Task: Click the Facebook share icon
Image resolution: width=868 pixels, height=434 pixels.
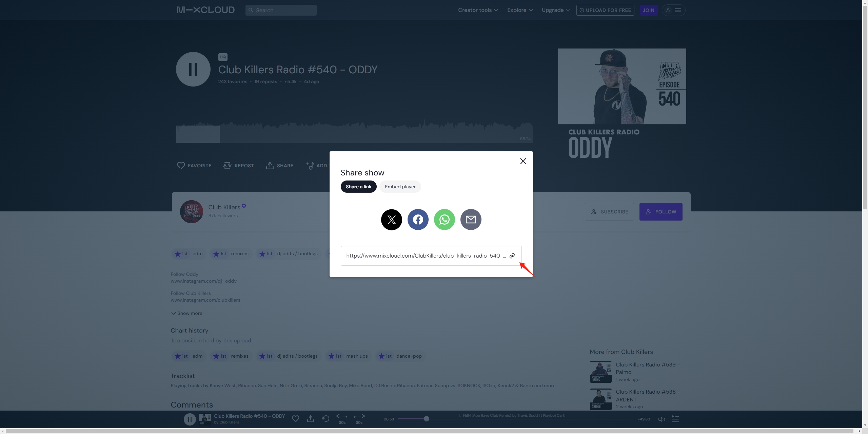Action: 418,219
